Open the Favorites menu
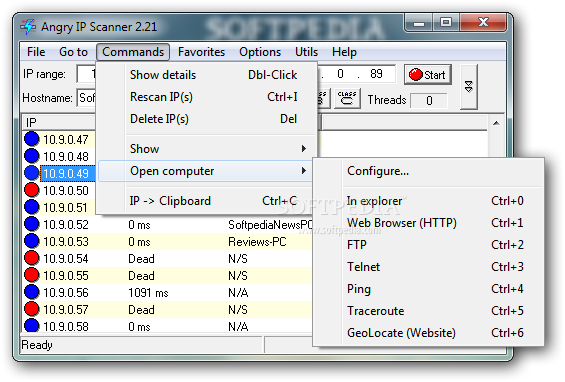Viewport: 565px width, 382px height. [201, 52]
